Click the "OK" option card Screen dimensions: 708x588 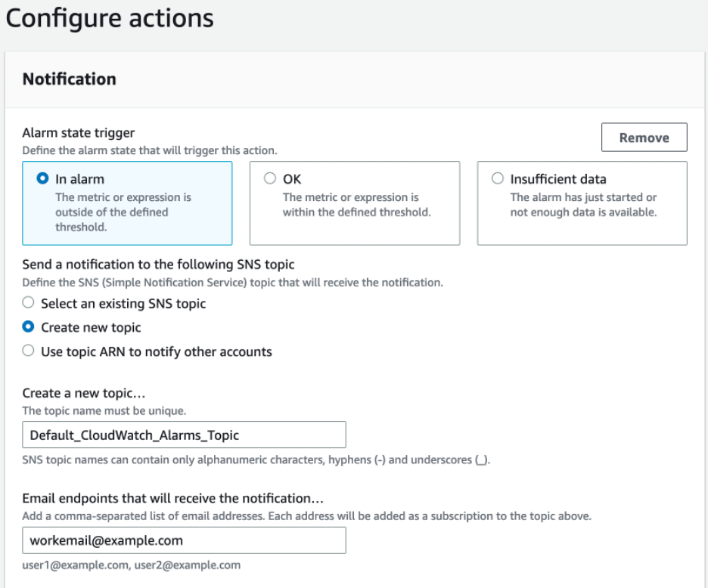coord(355,203)
